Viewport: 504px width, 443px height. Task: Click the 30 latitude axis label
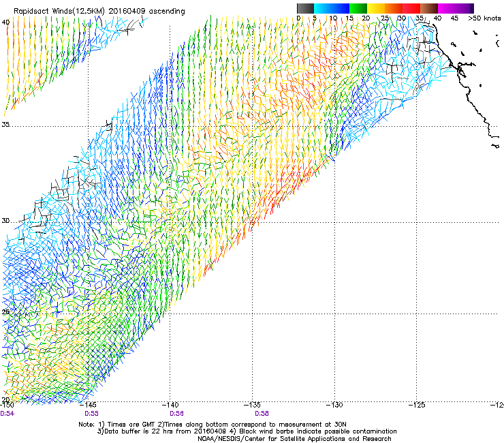[5, 221]
